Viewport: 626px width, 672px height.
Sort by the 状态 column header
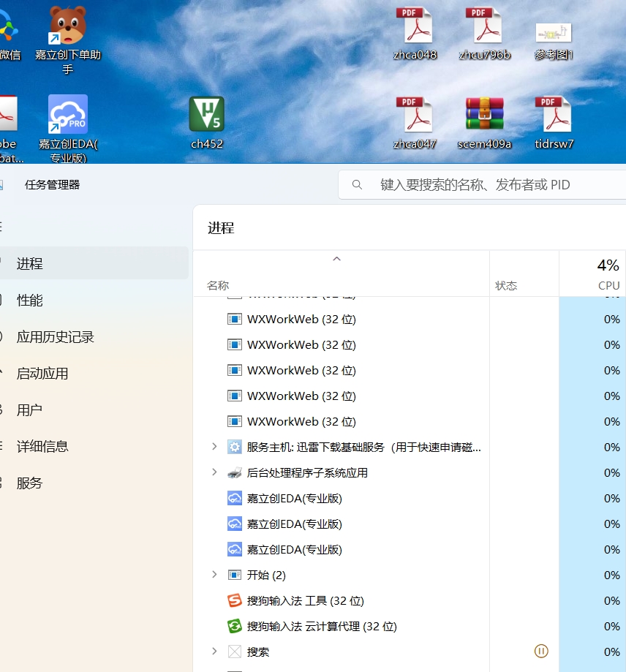[506, 286]
